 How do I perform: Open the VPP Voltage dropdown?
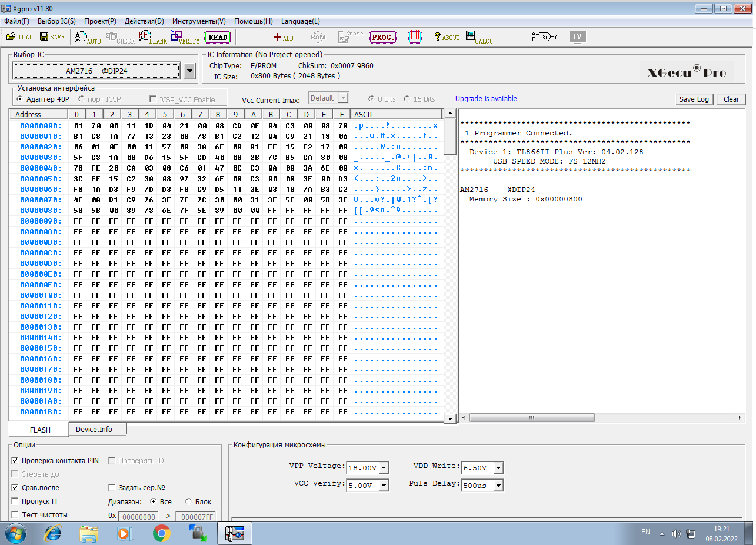[x=384, y=468]
